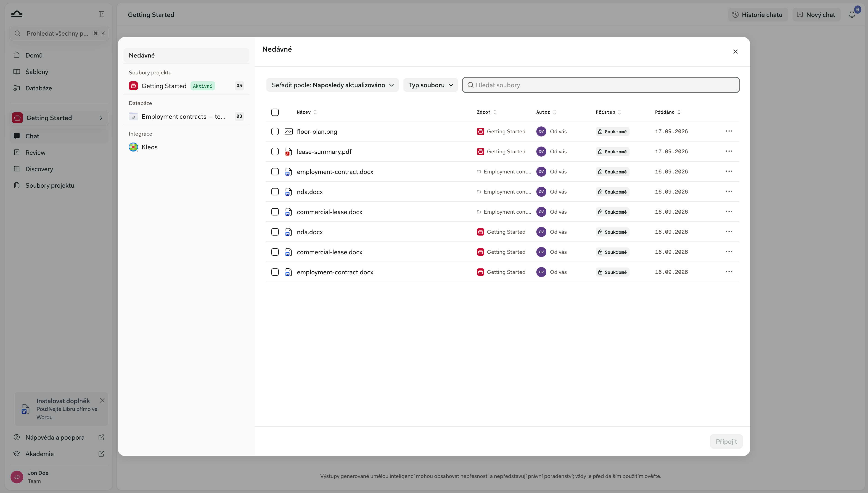The width and height of the screenshot is (868, 493).
Task: Select Employment cont... employment-contract.docx checkbox
Action: click(275, 172)
